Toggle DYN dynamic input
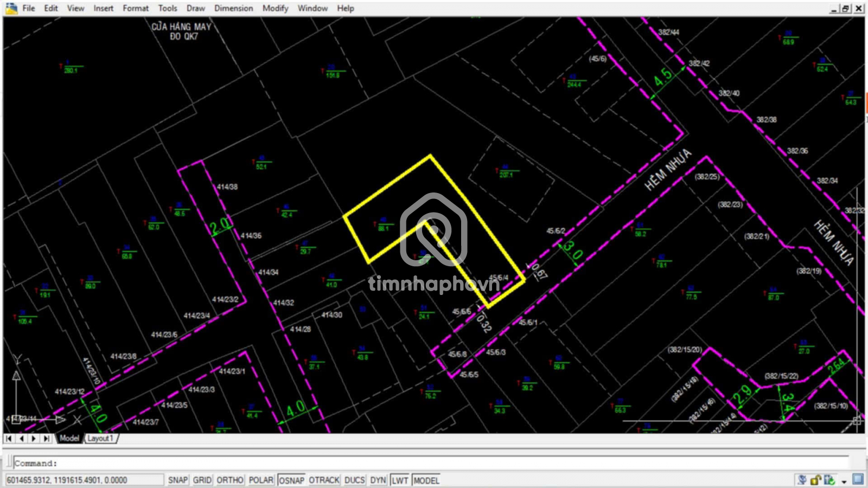 coord(378,480)
